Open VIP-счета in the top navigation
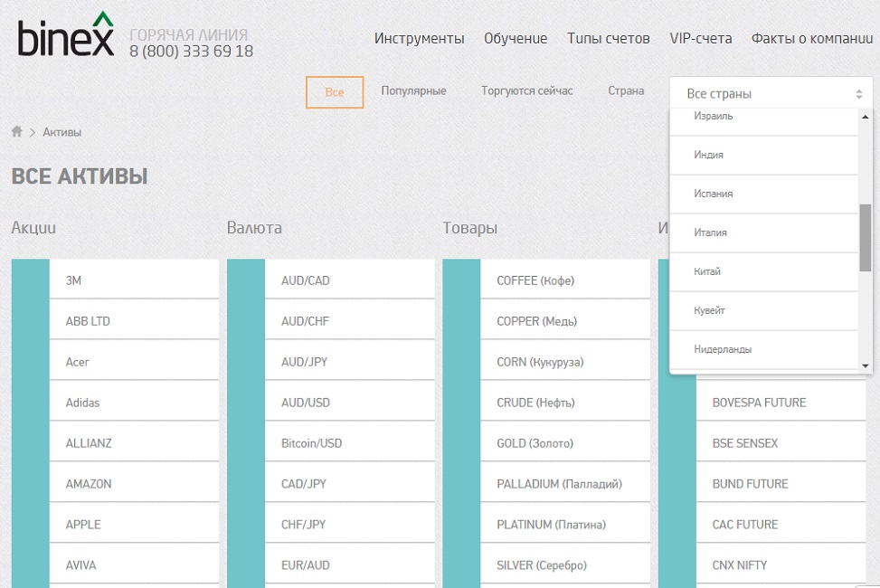 pyautogui.click(x=700, y=38)
